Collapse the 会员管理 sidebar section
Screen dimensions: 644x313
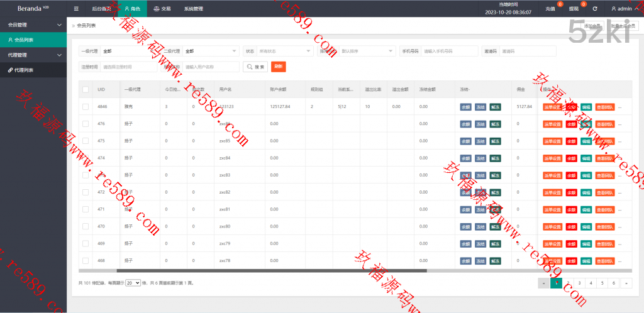[33, 25]
